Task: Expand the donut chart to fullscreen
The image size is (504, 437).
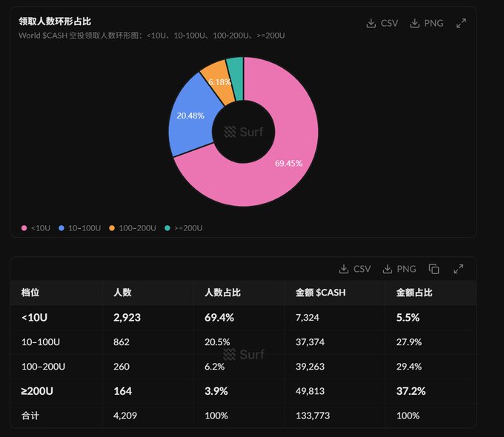Action: pos(461,23)
